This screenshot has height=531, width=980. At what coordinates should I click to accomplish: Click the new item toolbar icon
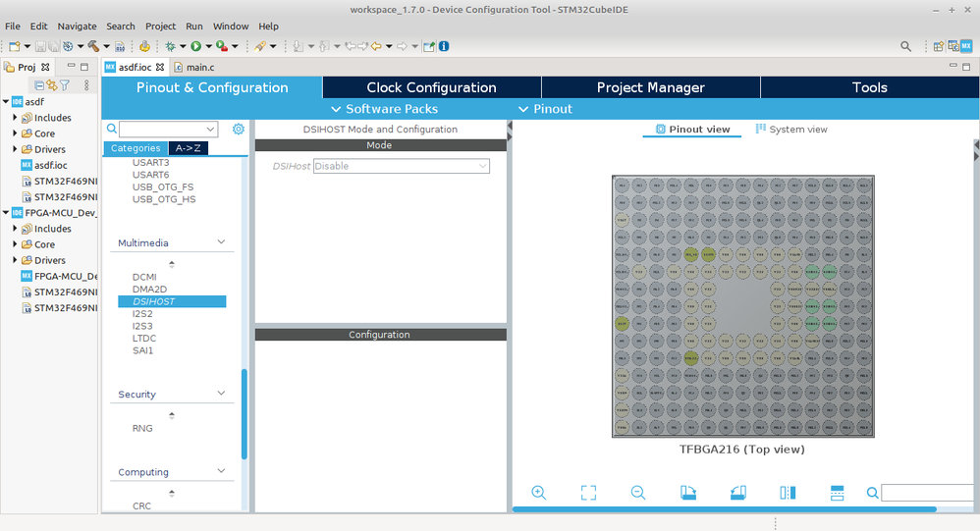pyautogui.click(x=15, y=46)
